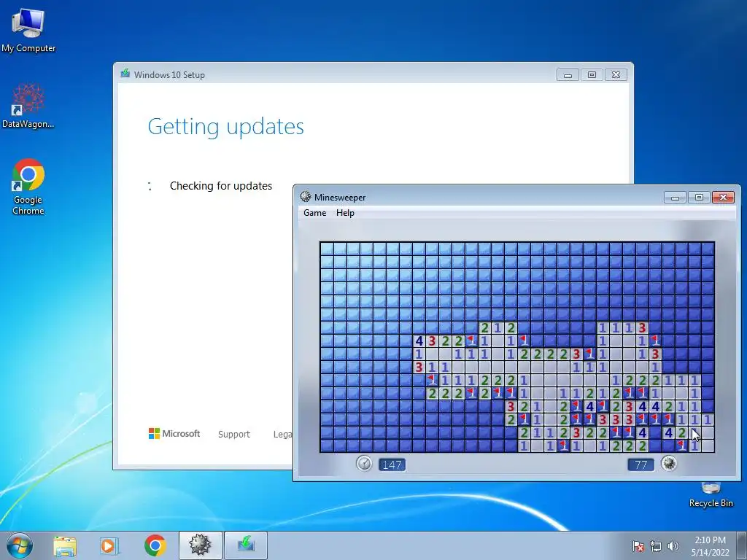
Task: Switch to Windows 10 Setup taskbar button
Action: (246, 545)
